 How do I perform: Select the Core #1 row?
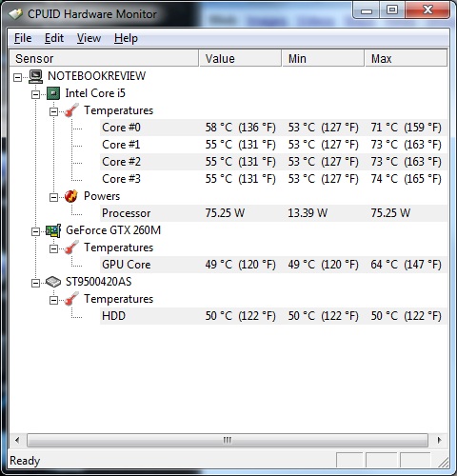273,145
